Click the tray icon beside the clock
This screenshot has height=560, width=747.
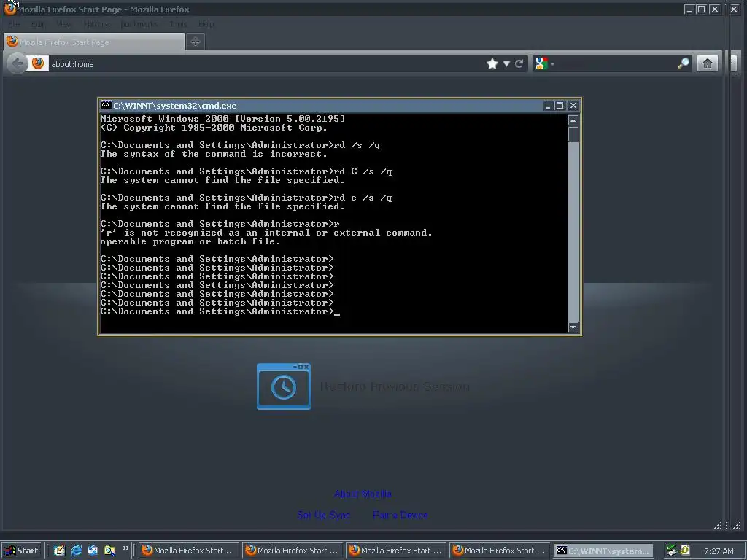(x=685, y=550)
